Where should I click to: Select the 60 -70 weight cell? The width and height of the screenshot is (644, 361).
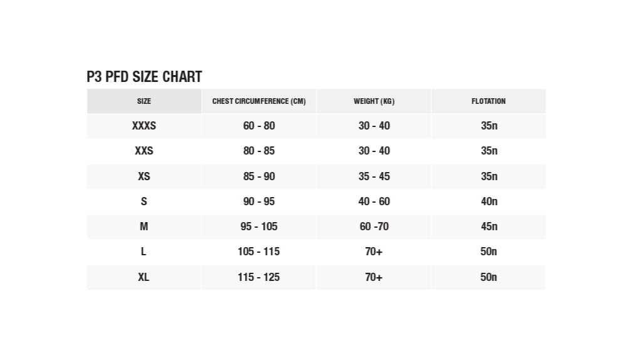(x=374, y=226)
